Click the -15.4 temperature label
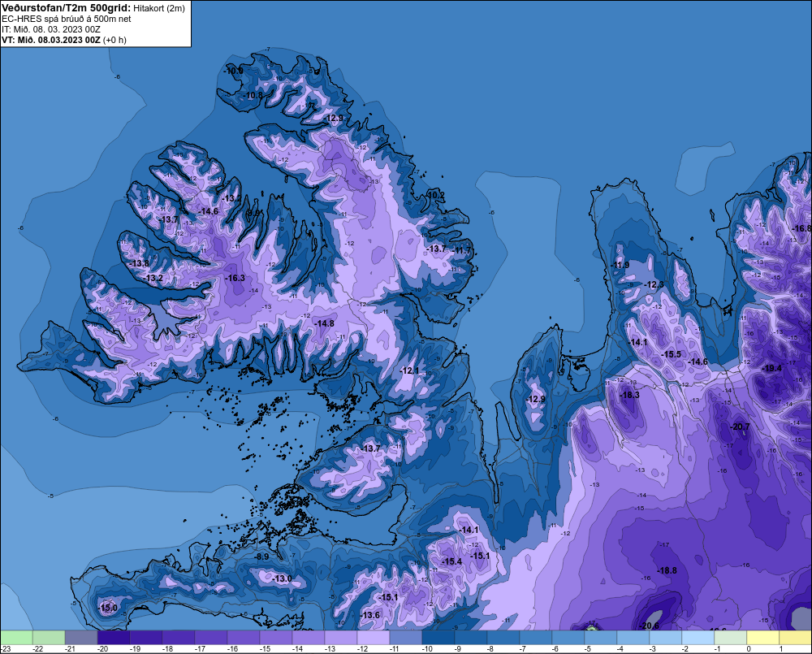 (x=451, y=561)
